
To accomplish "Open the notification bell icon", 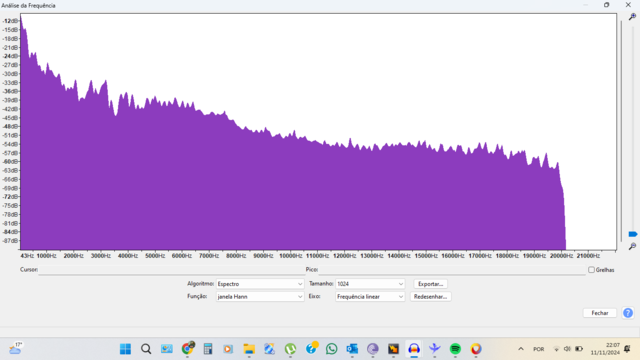I will pyautogui.click(x=627, y=349).
